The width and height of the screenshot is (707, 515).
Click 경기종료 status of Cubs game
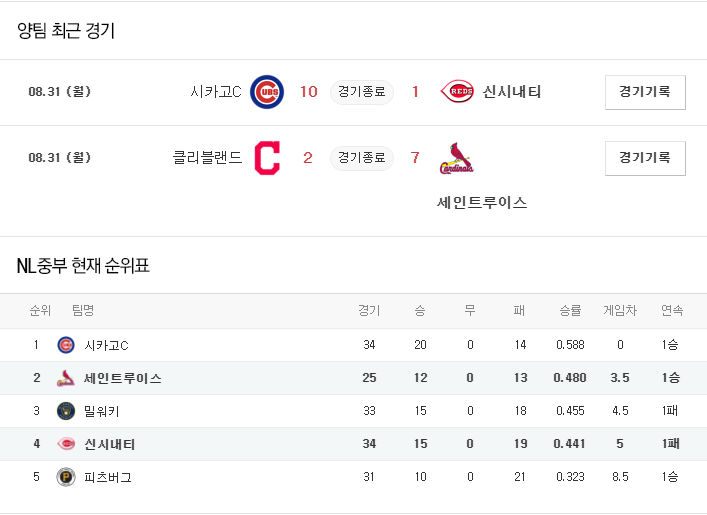point(362,92)
